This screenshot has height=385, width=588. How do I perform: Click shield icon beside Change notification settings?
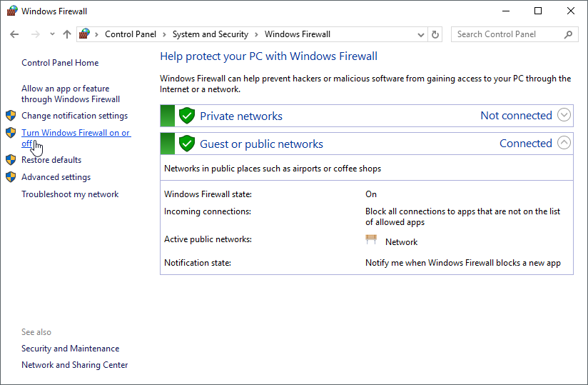coord(11,115)
